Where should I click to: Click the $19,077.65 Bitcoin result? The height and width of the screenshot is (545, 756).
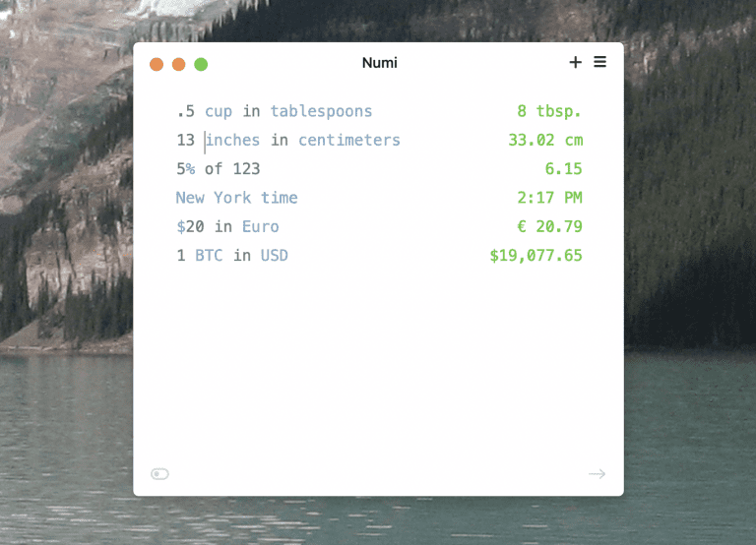(x=535, y=256)
